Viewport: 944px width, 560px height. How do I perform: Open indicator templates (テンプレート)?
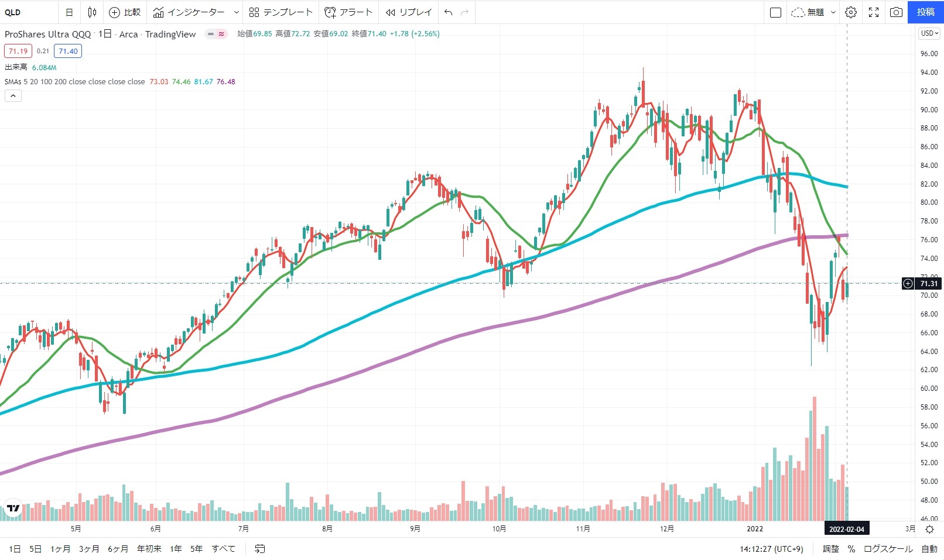point(281,12)
